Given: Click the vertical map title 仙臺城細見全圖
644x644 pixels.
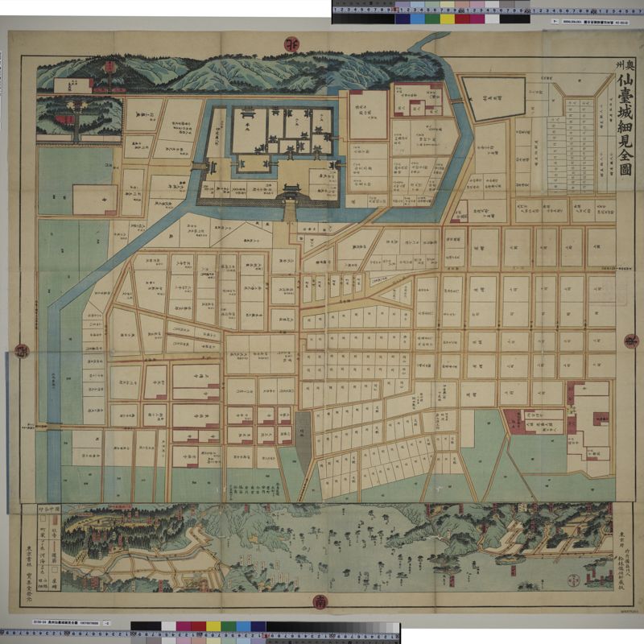Looking at the screenshot, I should 623,130.
